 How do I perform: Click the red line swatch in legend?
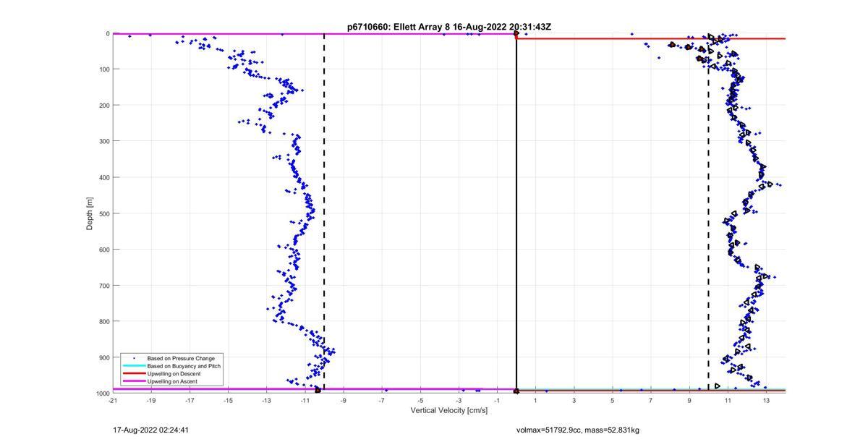pyautogui.click(x=134, y=374)
